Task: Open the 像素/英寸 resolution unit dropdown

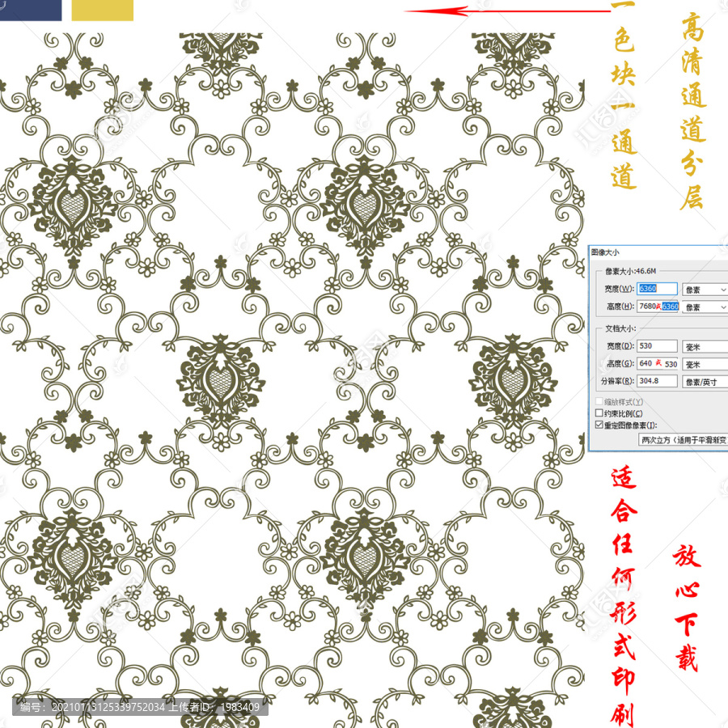Action: click(705, 382)
